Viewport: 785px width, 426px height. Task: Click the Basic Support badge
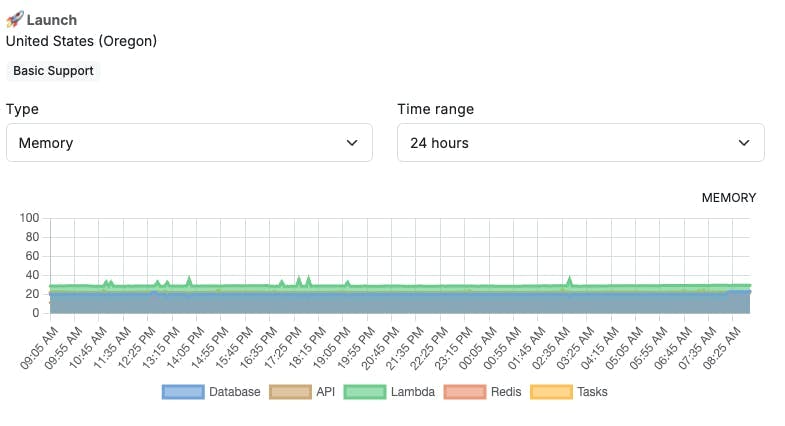(x=53, y=71)
